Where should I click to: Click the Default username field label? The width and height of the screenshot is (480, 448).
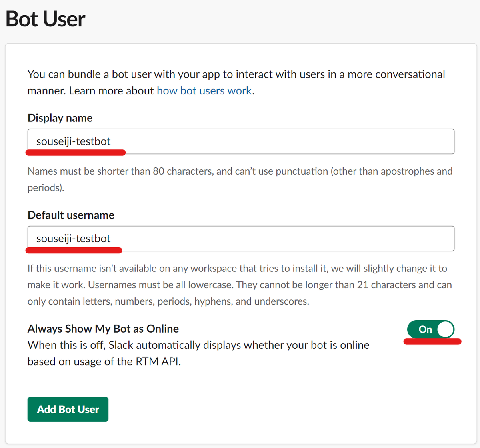pyautogui.click(x=71, y=215)
